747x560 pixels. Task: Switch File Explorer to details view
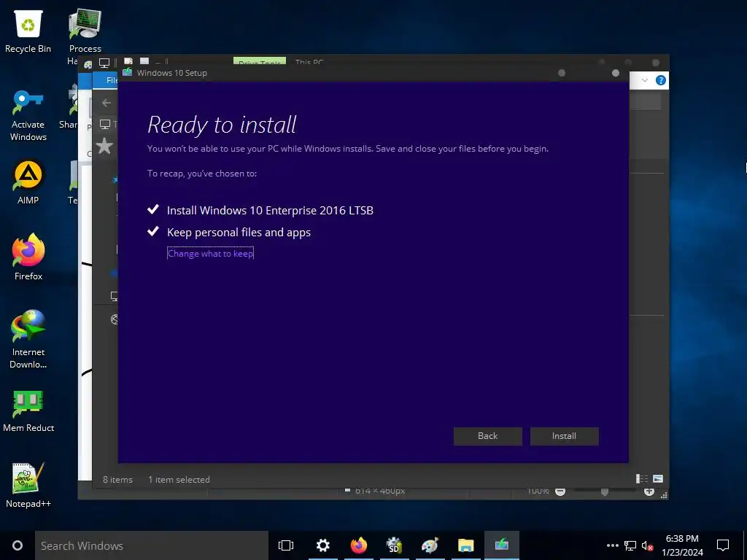[x=642, y=478]
